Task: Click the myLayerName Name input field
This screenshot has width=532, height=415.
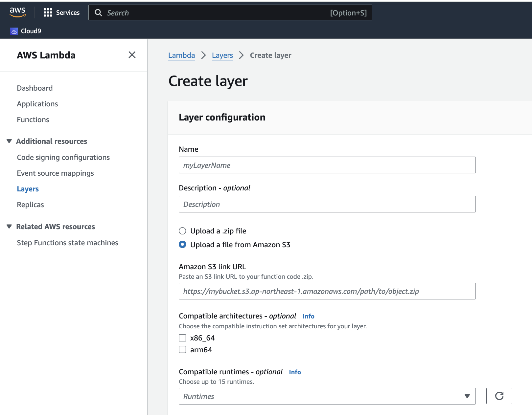Action: [327, 165]
